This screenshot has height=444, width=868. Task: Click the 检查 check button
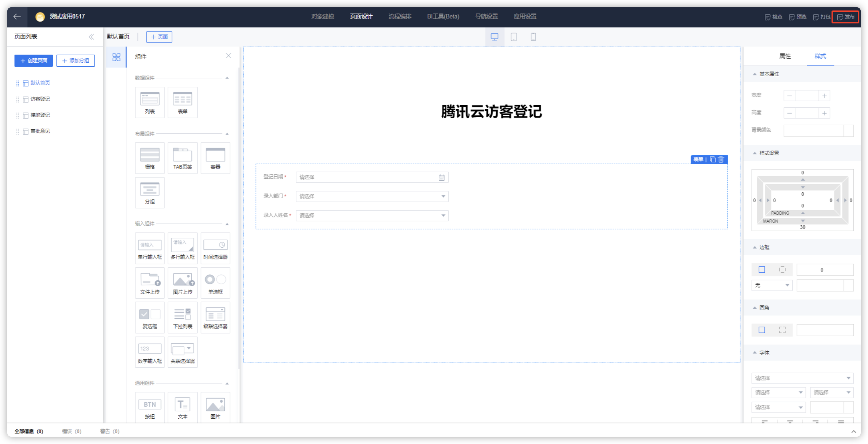[x=774, y=17]
